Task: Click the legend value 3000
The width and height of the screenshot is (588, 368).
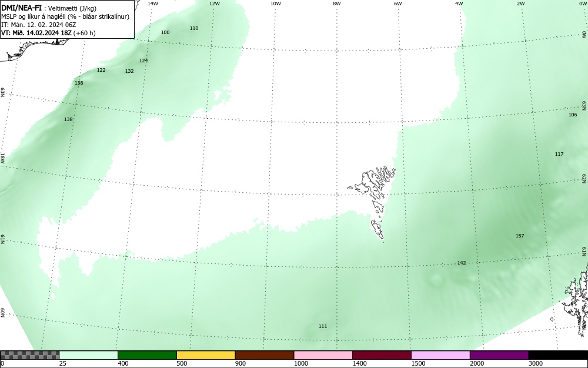Action: pyautogui.click(x=536, y=363)
